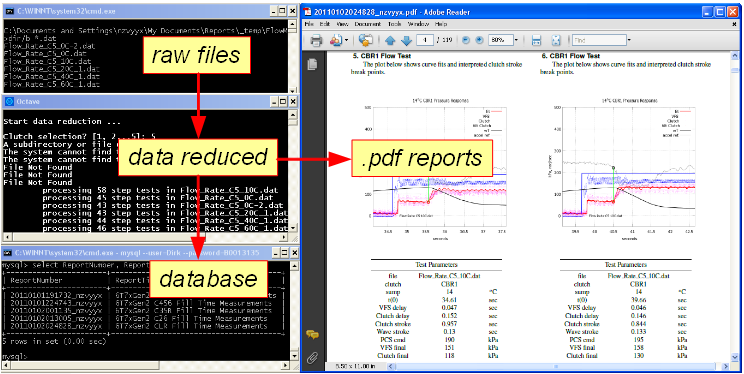Select the 80% zoom value box
744x374 pixels.
500,40
